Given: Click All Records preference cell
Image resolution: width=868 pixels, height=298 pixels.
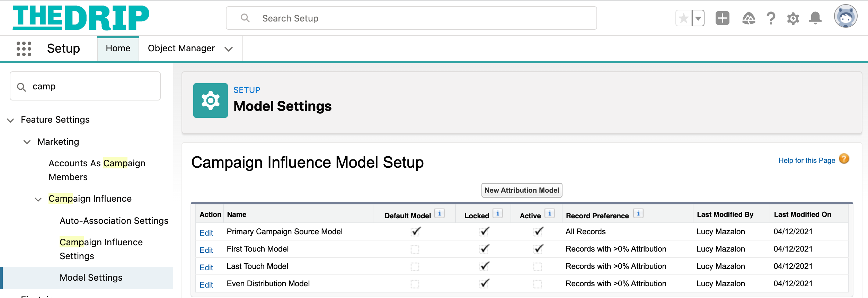Looking at the screenshot, I should click(x=585, y=231).
